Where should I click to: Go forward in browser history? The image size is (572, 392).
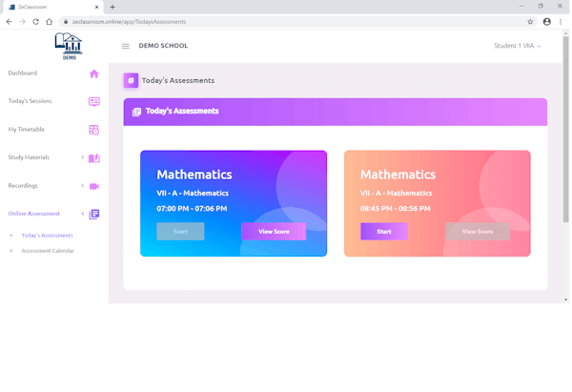[23, 22]
